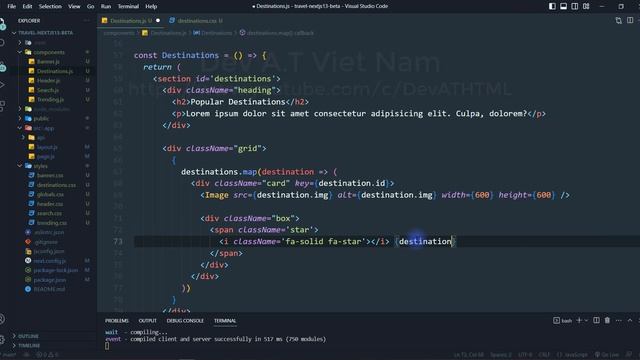Open Trending.js in the explorer
640x360 pixels.
coord(50,100)
